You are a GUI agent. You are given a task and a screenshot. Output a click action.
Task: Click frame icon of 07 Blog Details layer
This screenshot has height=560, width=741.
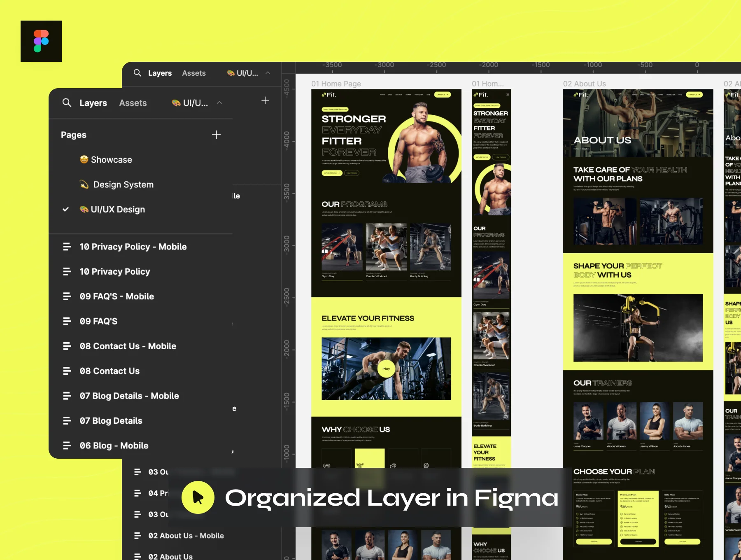point(67,420)
